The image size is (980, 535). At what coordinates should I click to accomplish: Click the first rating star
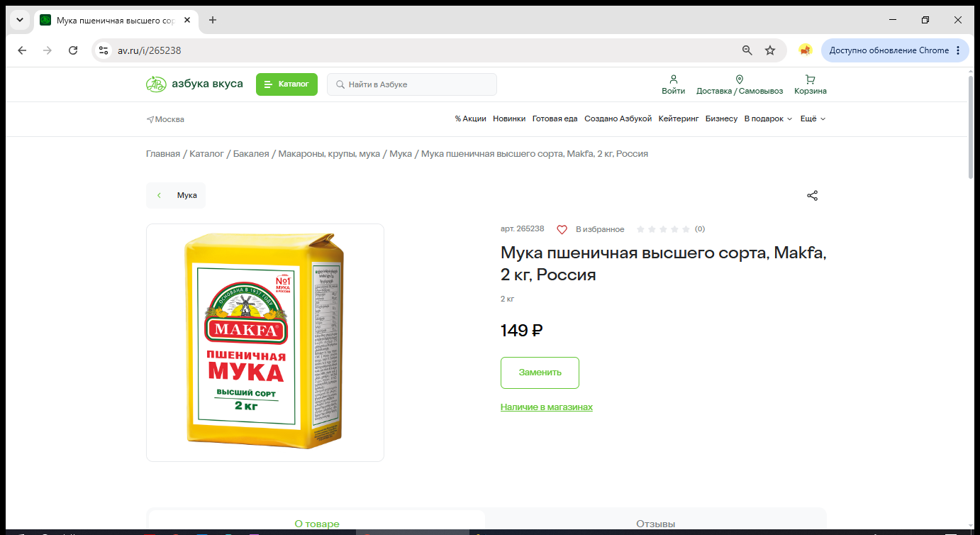tap(641, 229)
